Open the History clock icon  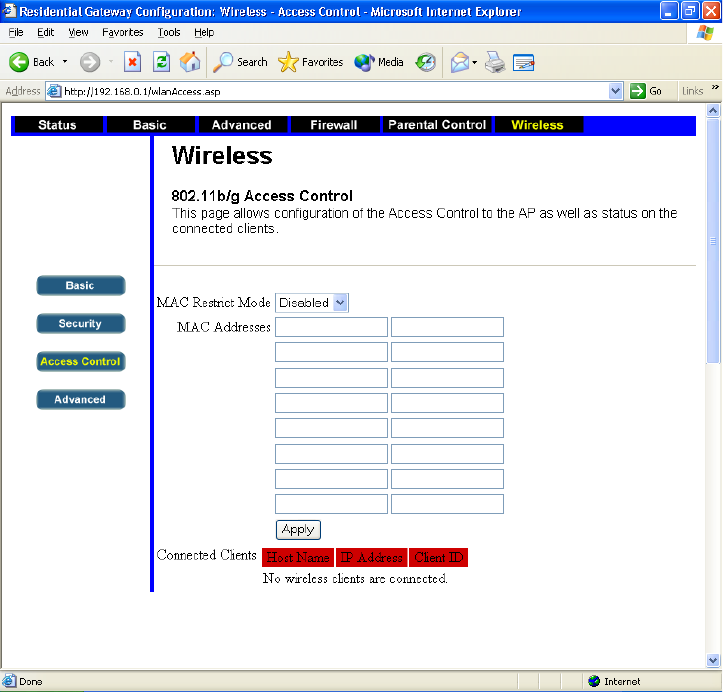click(x=425, y=62)
